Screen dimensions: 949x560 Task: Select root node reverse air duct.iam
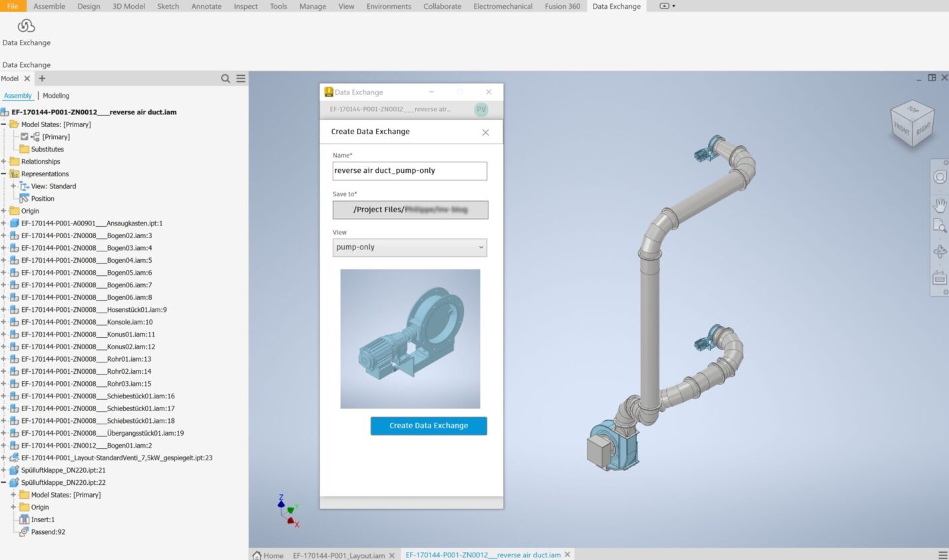tap(94, 112)
